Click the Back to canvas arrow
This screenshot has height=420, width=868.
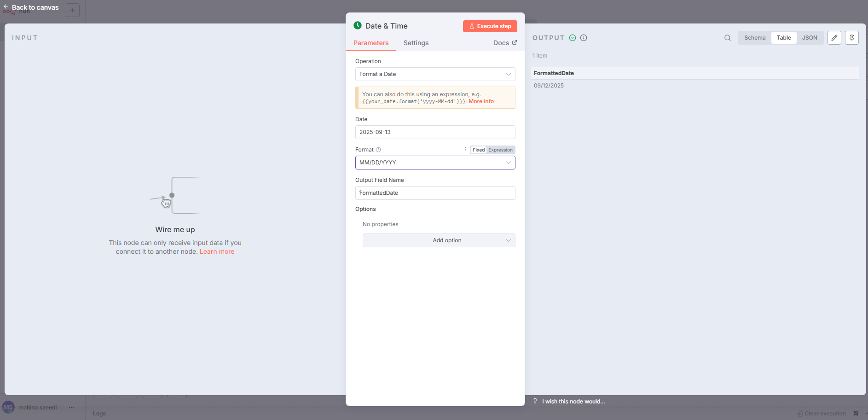click(x=6, y=7)
